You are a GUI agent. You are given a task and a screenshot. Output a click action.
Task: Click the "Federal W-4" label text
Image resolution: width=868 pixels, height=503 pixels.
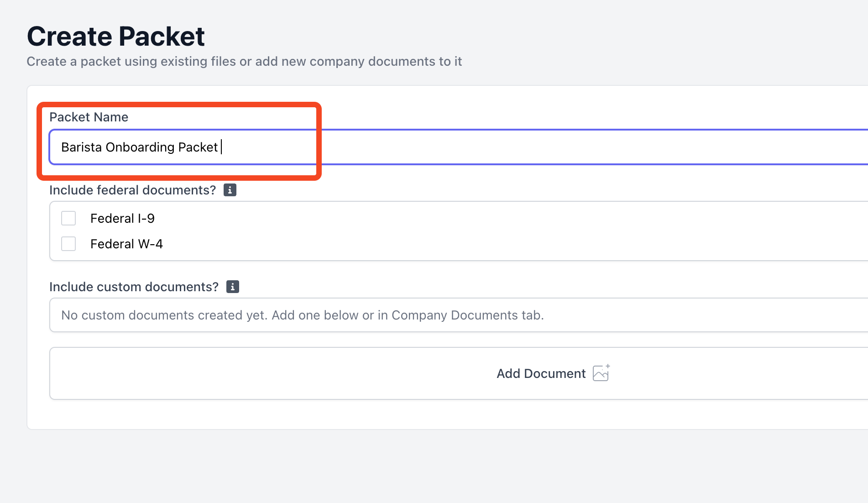126,244
